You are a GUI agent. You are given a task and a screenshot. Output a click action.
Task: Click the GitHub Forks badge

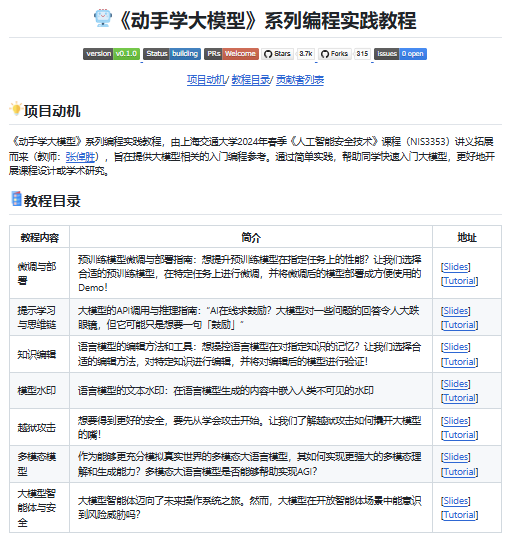click(335, 54)
